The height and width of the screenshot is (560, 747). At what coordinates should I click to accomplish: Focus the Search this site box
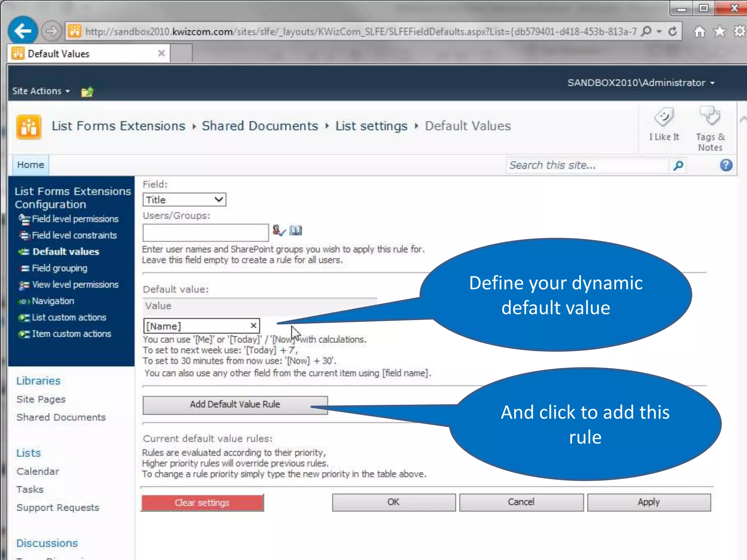(x=587, y=165)
